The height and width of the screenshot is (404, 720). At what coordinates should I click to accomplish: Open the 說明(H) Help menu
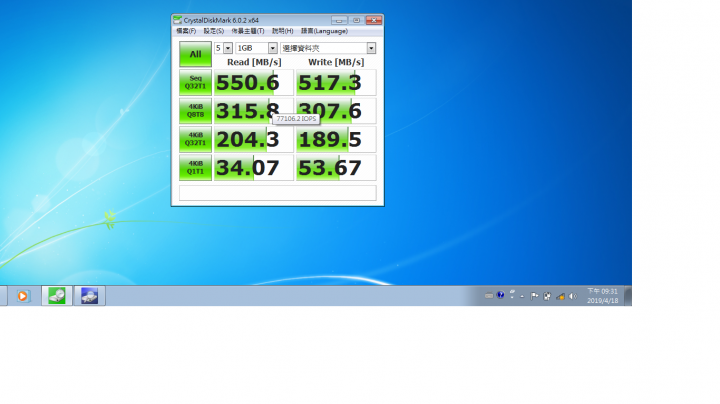[x=282, y=31]
